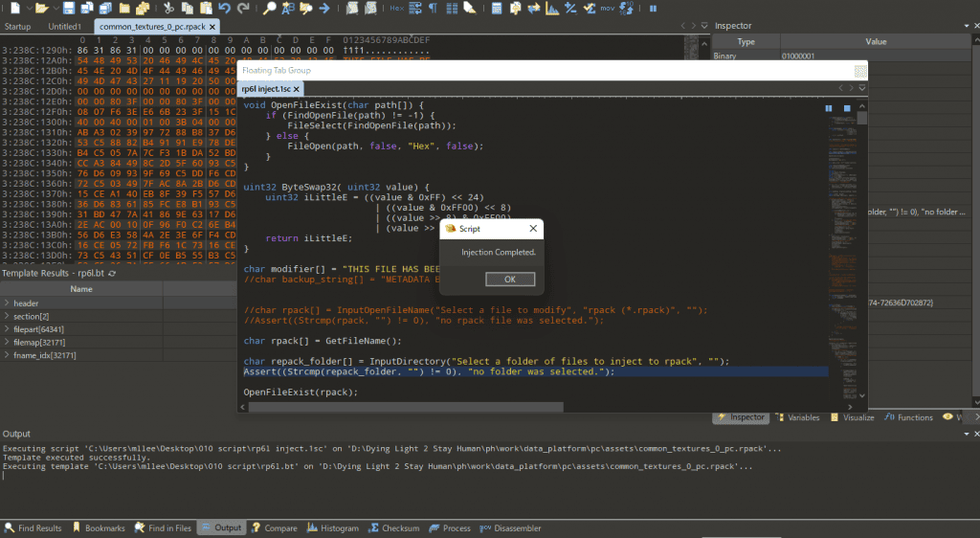This screenshot has width=980, height=538.
Task: Open Bookmarks in the bottom bar
Action: 99,528
